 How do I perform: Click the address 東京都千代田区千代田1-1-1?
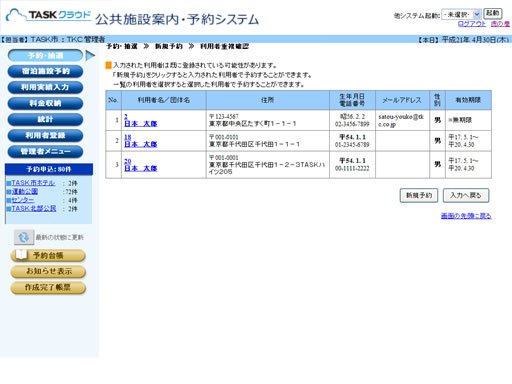[x=254, y=144]
